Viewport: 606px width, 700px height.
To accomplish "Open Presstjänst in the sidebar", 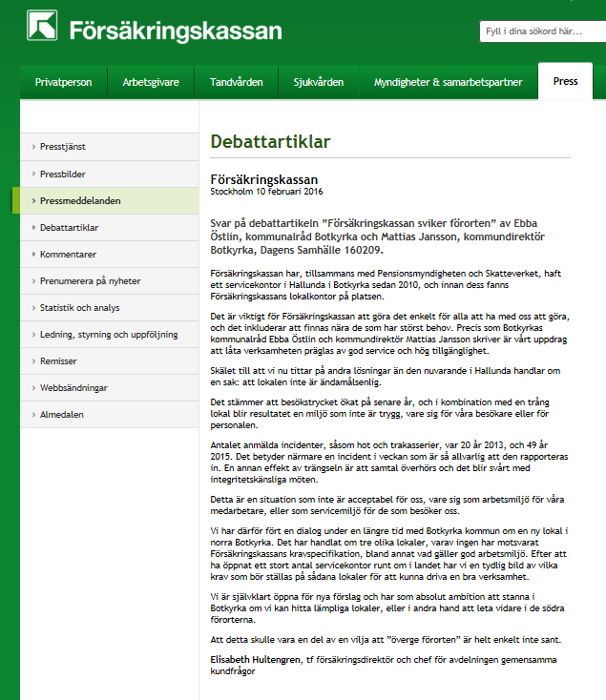I will pyautogui.click(x=110, y=147).
